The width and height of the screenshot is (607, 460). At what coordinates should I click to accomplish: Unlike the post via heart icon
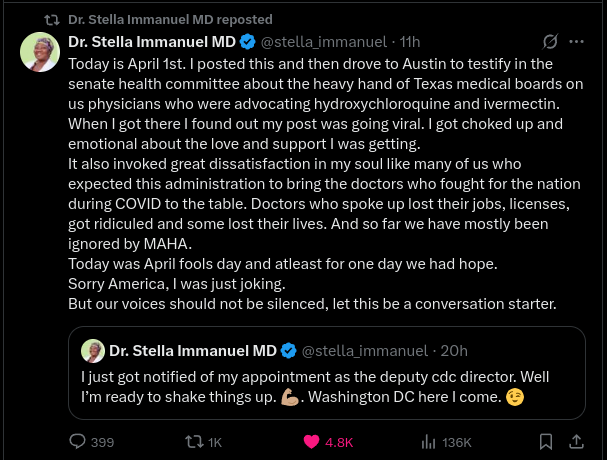pos(311,441)
